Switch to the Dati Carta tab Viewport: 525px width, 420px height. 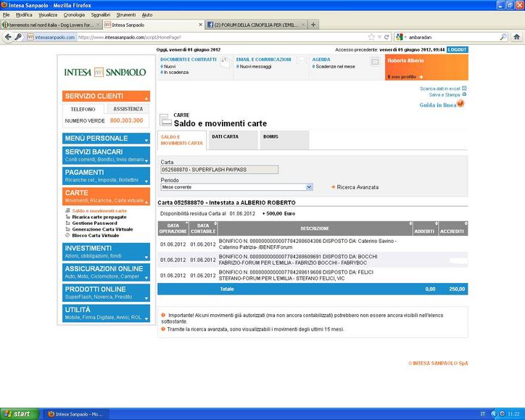[x=225, y=136]
